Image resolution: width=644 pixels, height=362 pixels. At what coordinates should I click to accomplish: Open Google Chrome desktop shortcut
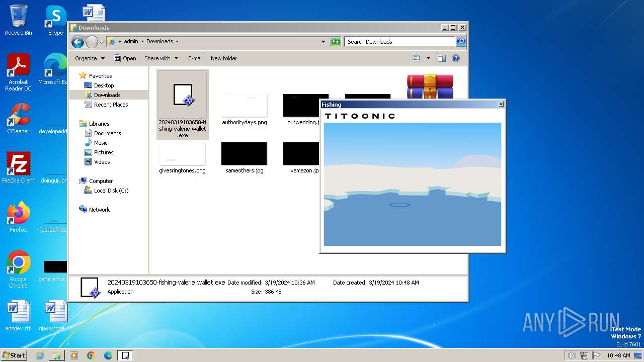click(18, 269)
